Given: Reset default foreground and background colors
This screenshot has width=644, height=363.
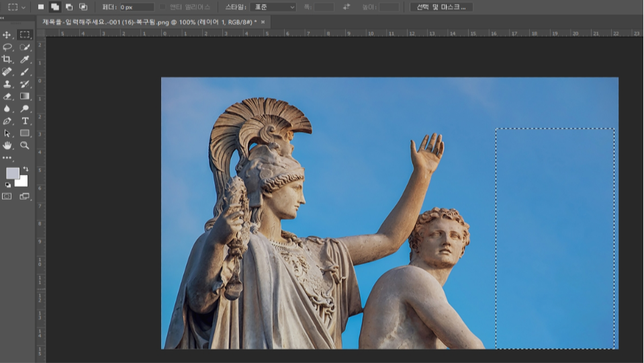Looking at the screenshot, I should point(8,185).
